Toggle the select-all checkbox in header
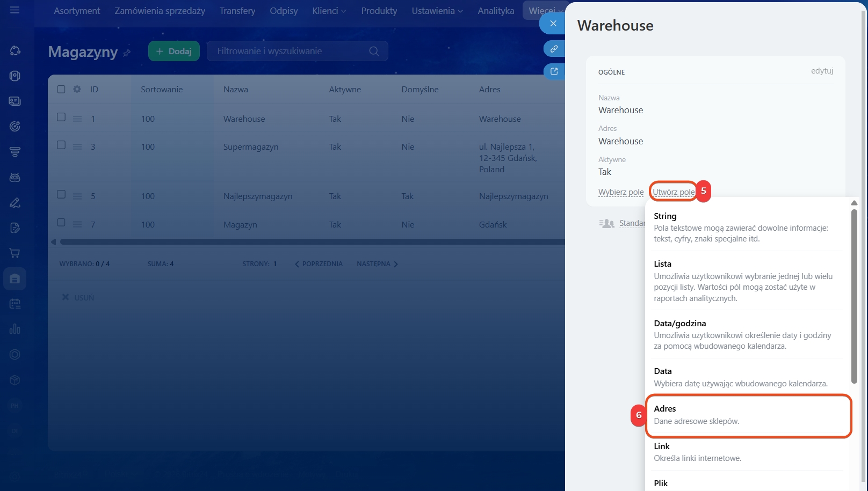Screen dimensions: 868x491 pyautogui.click(x=61, y=89)
